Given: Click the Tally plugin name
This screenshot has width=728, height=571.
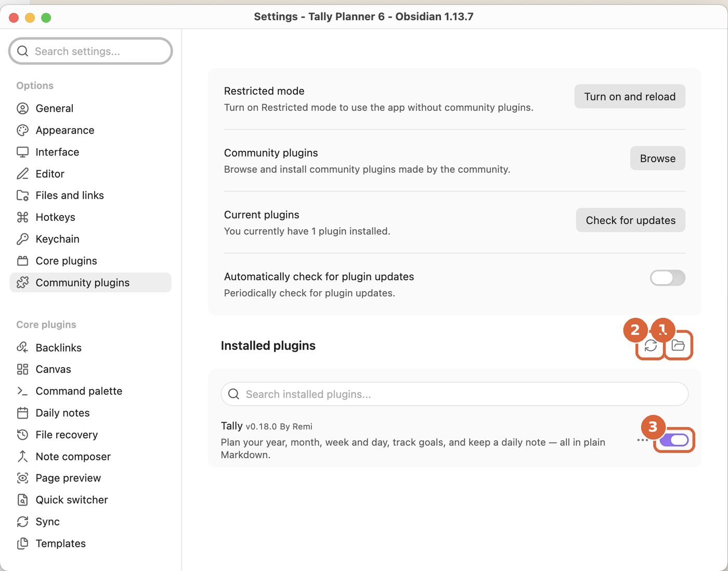Looking at the screenshot, I should coord(231,426).
